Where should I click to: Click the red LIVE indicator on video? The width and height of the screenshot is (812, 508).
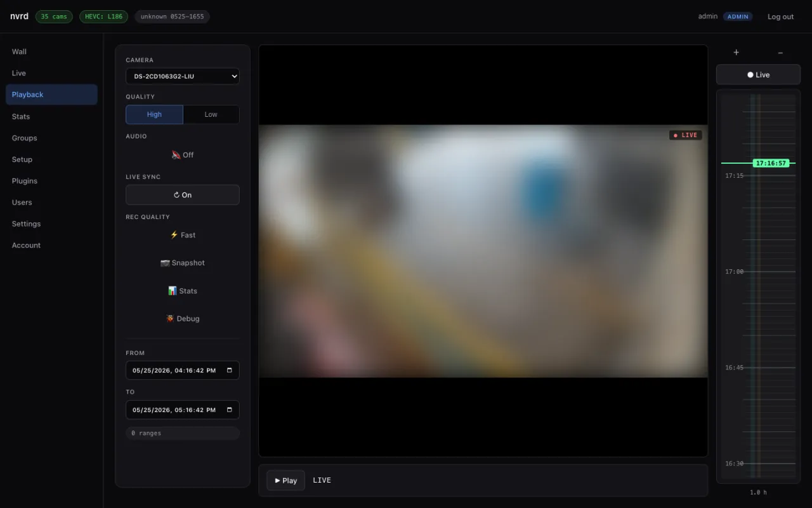(685, 135)
